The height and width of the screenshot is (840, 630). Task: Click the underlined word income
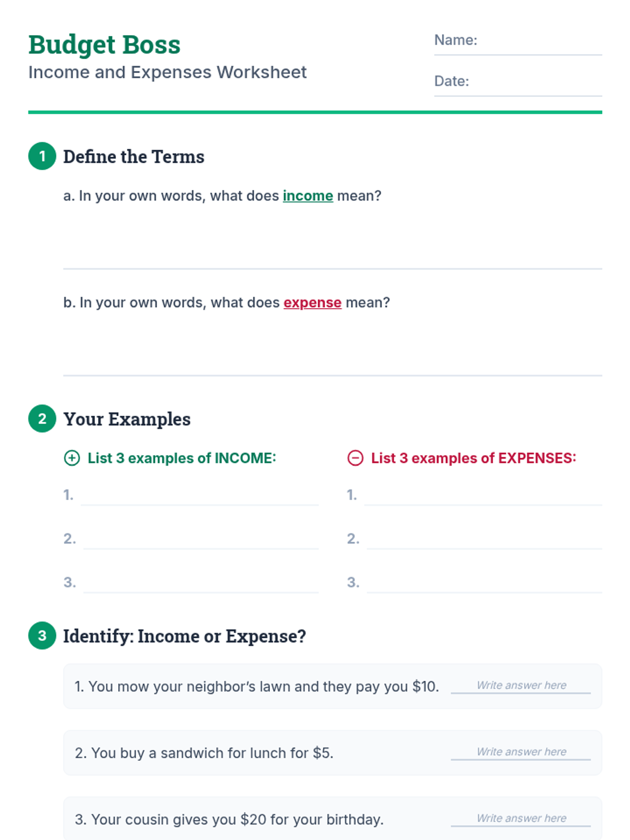pos(308,196)
